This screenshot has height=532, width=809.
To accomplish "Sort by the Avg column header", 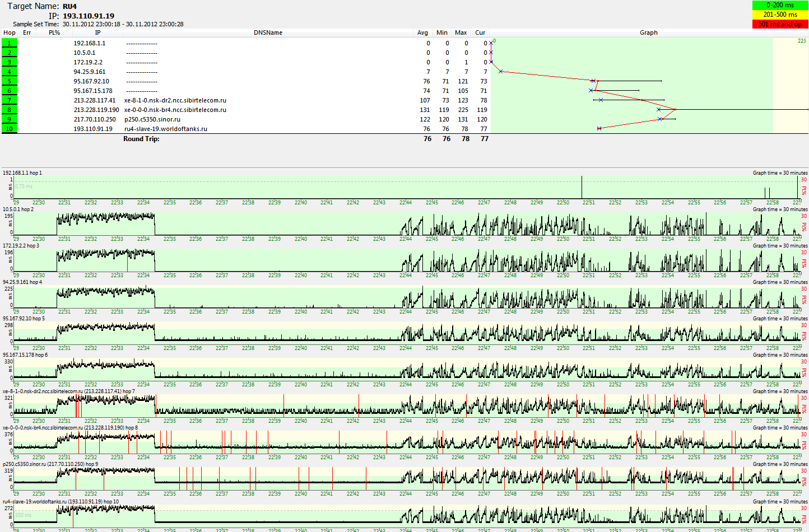I will (x=422, y=32).
